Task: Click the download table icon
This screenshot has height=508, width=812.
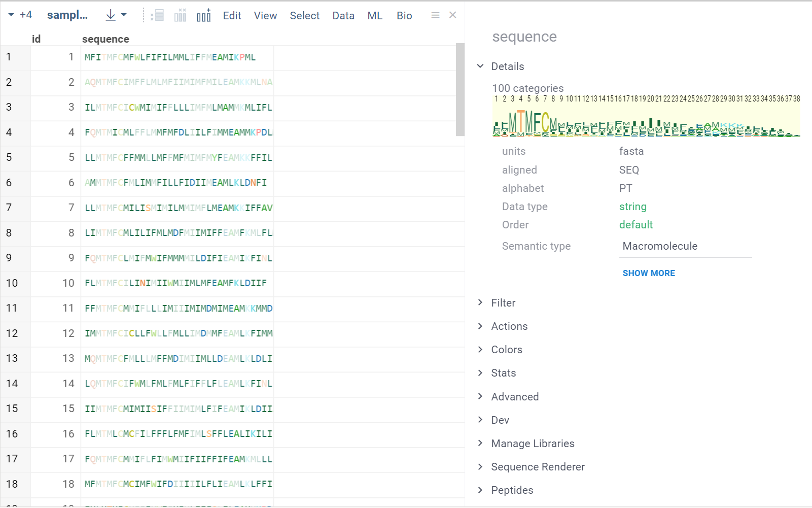Action: [x=111, y=16]
